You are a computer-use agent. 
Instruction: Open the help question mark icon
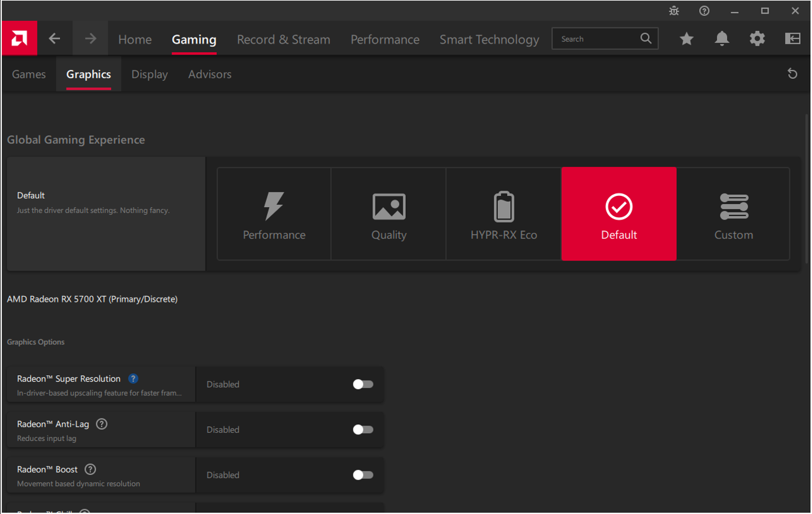tap(704, 11)
